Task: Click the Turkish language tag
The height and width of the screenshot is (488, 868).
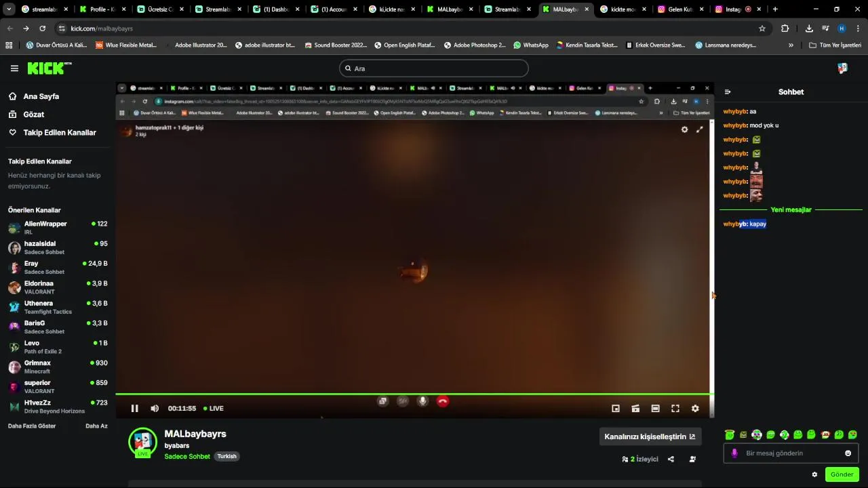Action: (x=226, y=457)
